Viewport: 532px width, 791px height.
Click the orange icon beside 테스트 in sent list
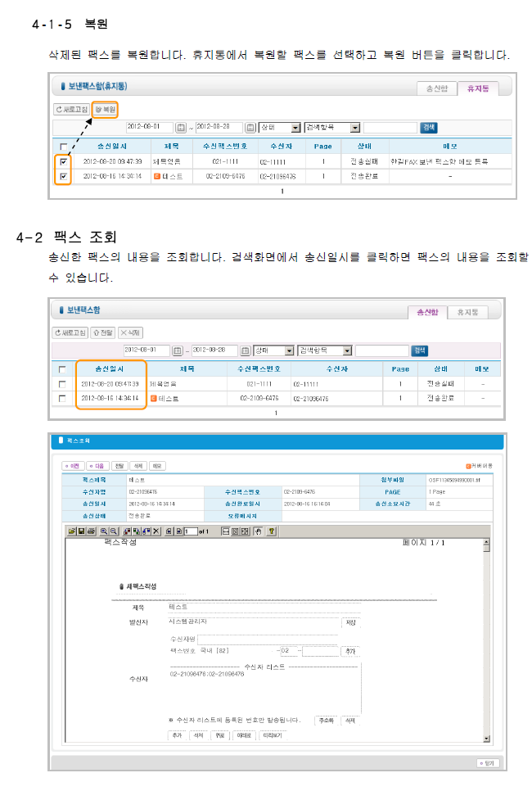click(x=155, y=399)
